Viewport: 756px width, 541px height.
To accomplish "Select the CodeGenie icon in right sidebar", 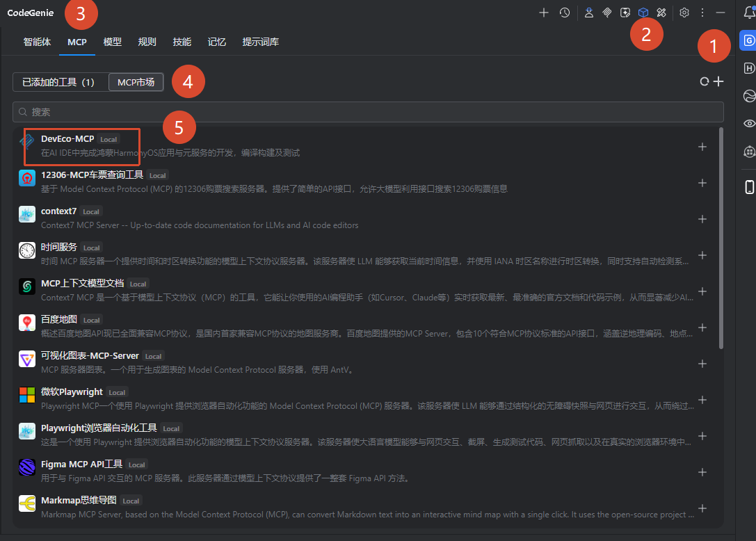I will tap(748, 40).
